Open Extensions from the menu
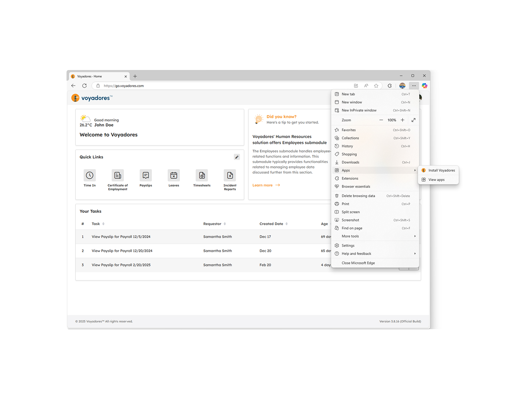Viewport: 532px width, 399px height. 375,179
